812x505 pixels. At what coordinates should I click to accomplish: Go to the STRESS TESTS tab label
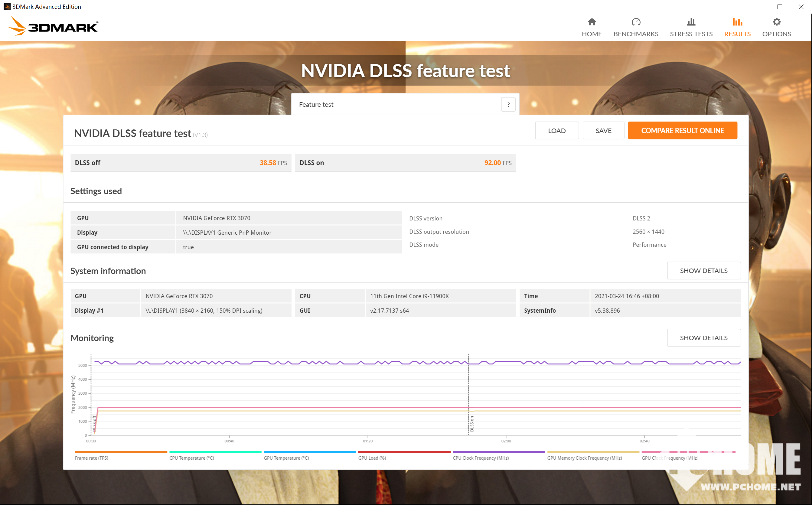tap(691, 34)
